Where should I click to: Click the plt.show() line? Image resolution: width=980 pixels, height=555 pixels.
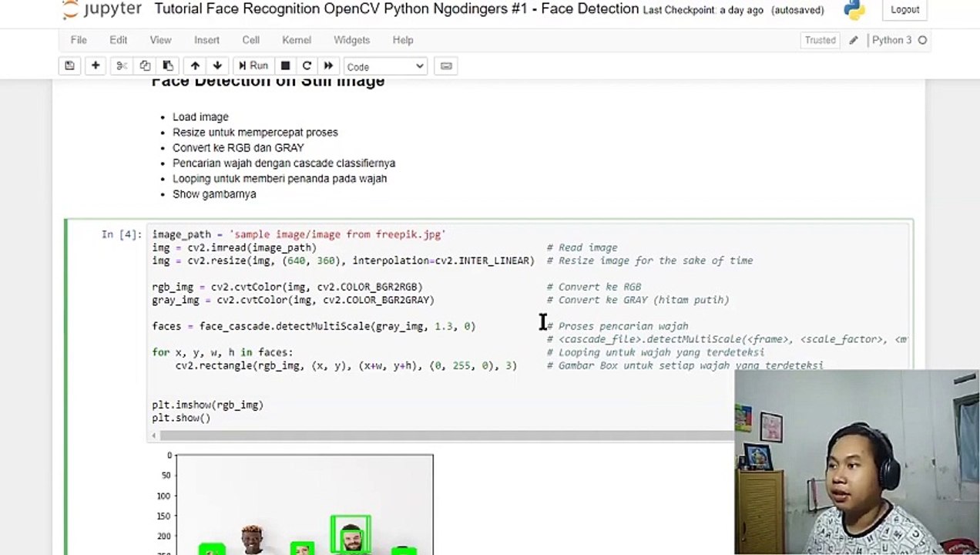point(181,418)
